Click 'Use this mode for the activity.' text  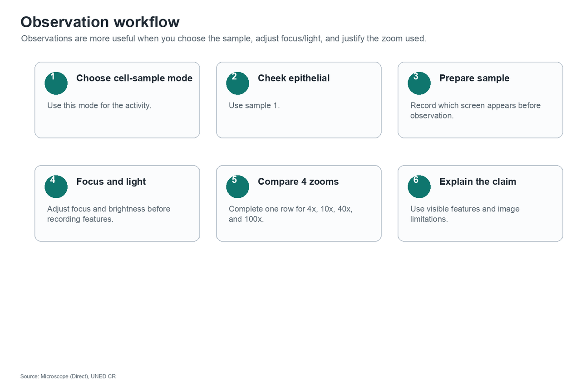pyautogui.click(x=99, y=105)
